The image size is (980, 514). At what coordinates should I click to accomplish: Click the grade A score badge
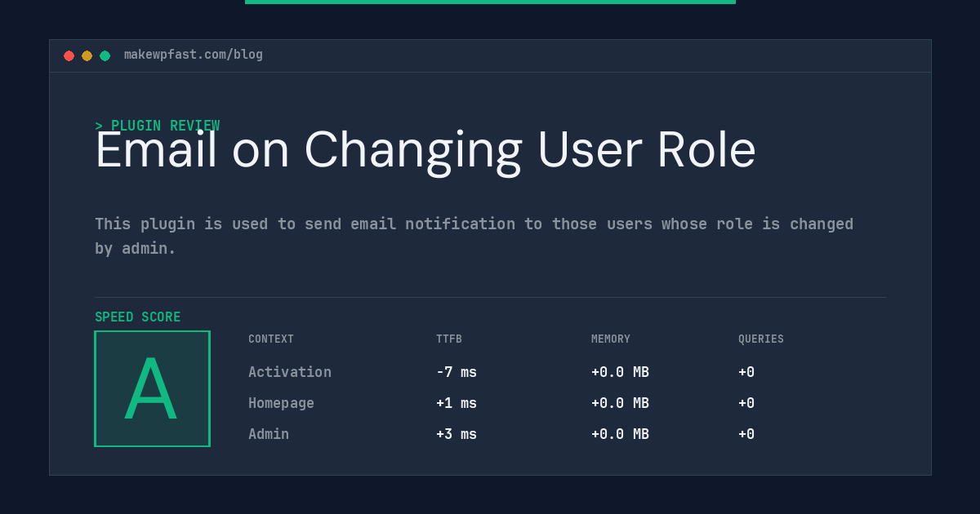(x=152, y=388)
